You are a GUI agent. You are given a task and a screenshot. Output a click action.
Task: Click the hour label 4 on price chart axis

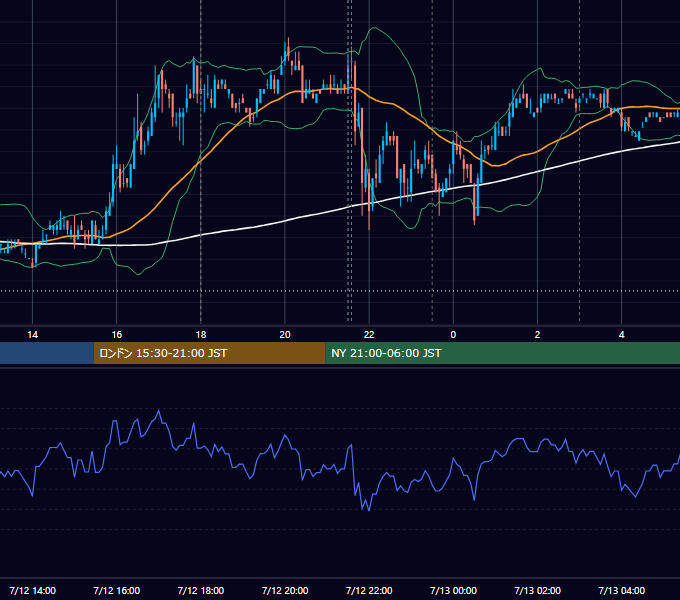click(621, 335)
